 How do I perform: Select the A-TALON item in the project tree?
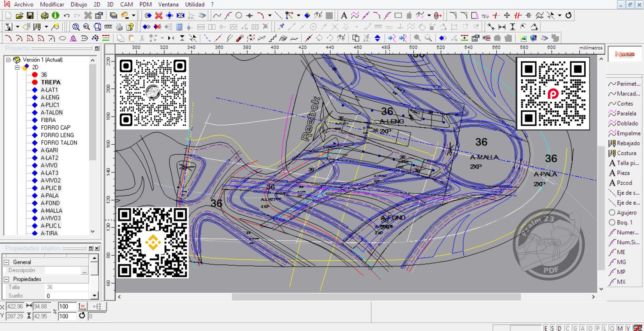pos(52,113)
